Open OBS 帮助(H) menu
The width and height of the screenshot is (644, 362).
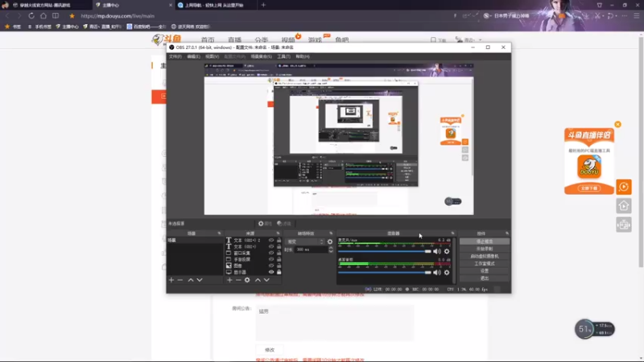pos(303,56)
